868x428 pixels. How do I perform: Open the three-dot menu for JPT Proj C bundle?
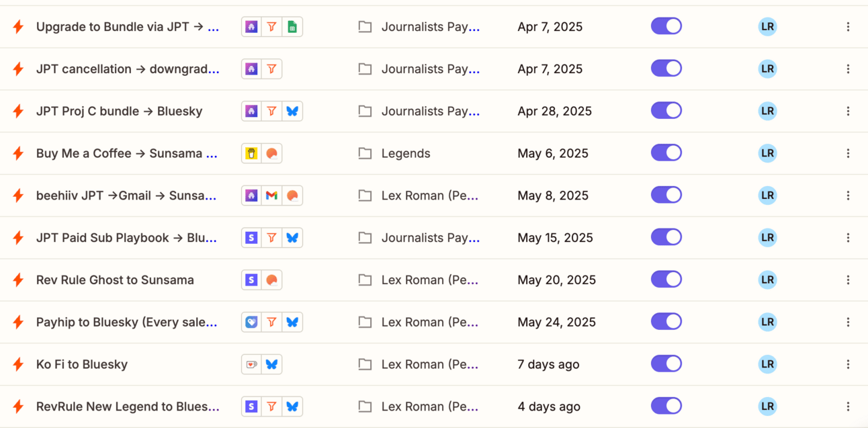pyautogui.click(x=848, y=112)
